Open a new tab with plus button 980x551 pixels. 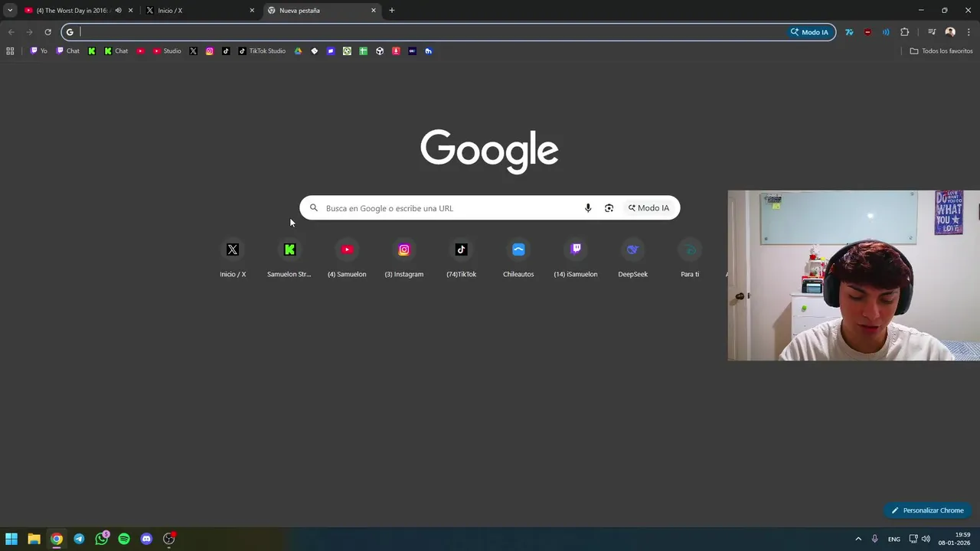click(392, 11)
